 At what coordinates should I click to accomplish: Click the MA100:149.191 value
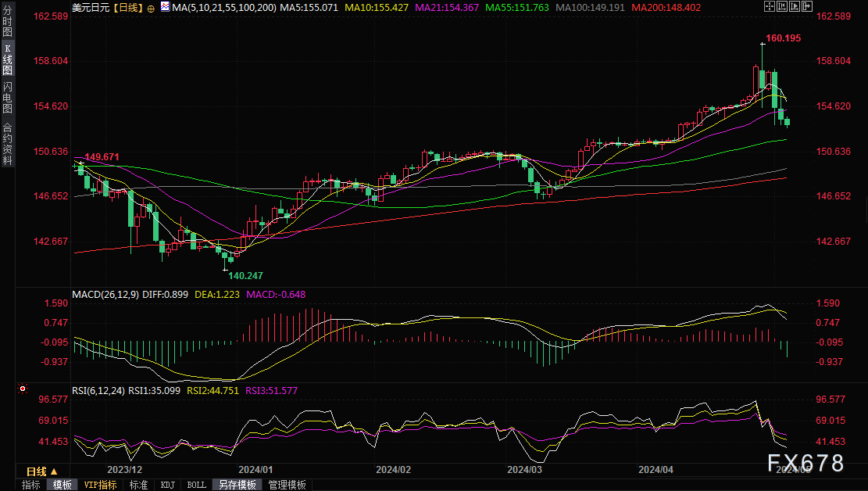tap(590, 8)
